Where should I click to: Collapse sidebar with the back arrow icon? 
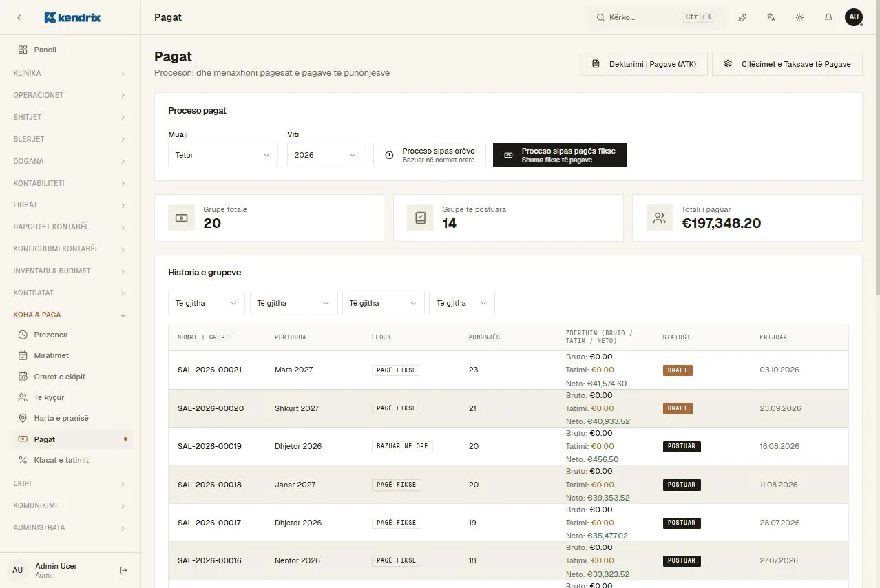point(19,17)
